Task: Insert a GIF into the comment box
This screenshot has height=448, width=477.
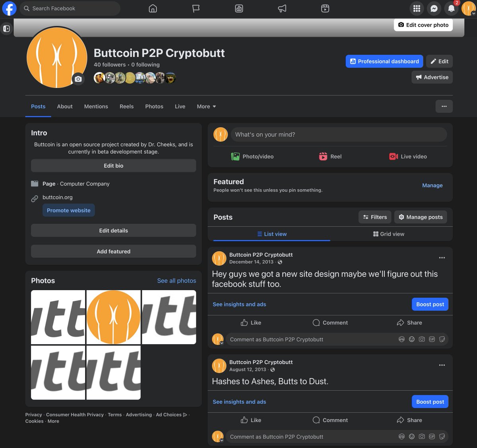Action: pos(432,339)
